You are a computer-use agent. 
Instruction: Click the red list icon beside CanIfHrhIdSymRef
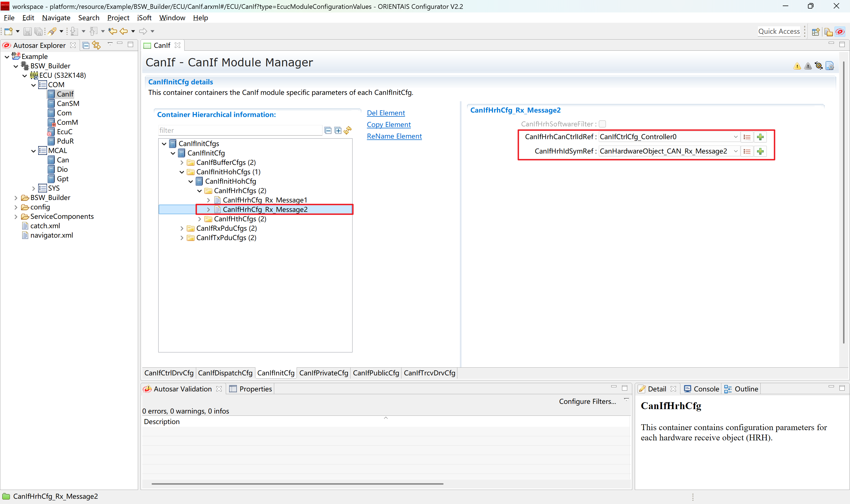747,151
